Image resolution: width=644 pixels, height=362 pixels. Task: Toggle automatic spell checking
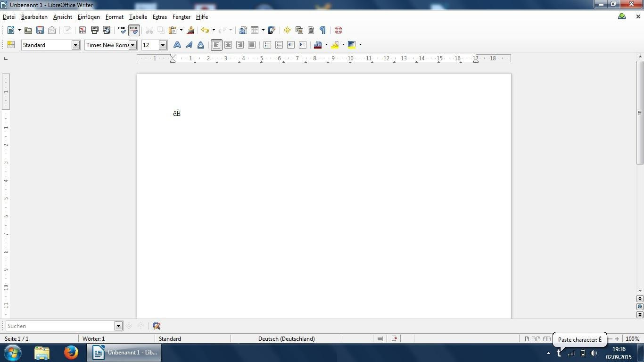[x=134, y=30]
